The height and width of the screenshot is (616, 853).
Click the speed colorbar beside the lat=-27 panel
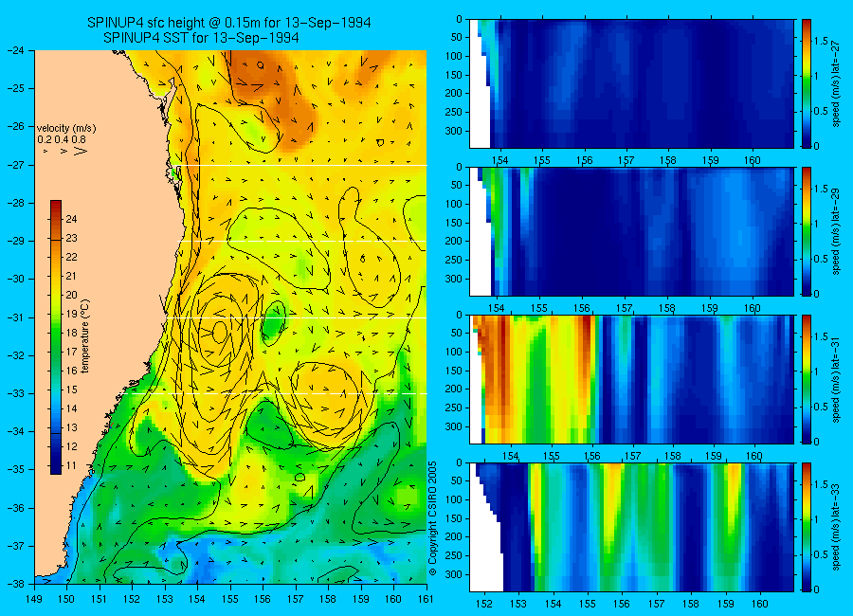[x=807, y=83]
